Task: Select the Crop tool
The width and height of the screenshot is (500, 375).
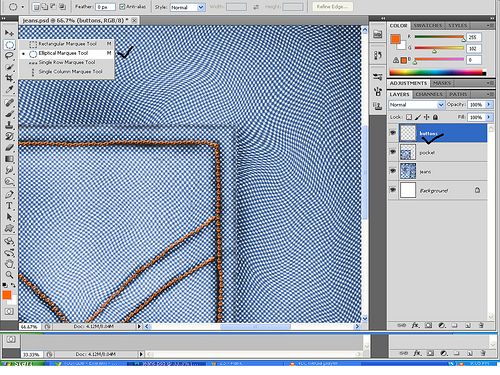Action: 9,78
